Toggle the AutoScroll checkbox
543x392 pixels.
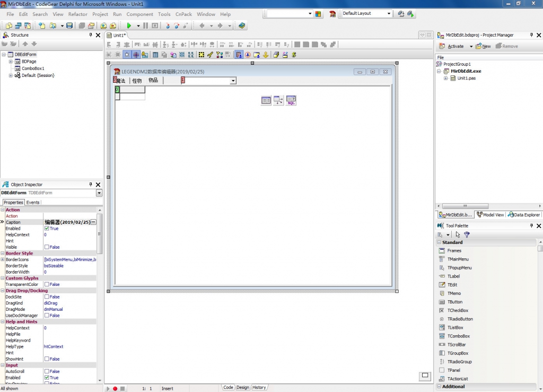coord(47,371)
